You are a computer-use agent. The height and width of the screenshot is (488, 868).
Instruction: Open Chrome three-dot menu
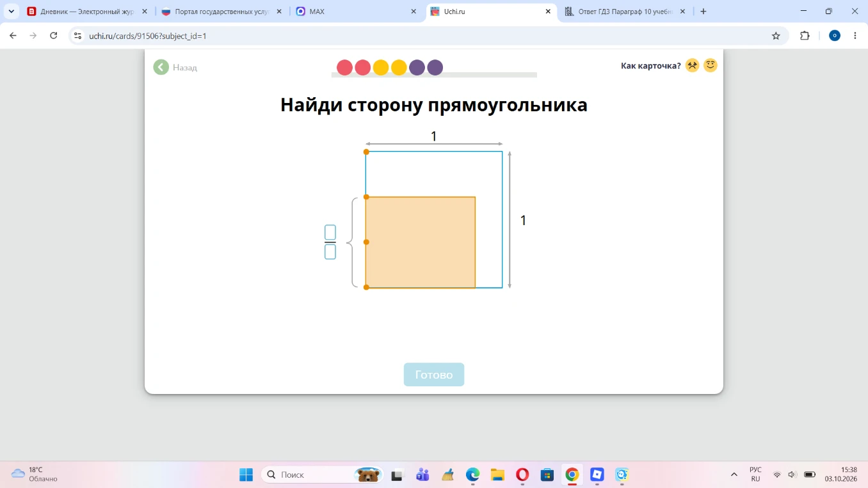pyautogui.click(x=855, y=36)
